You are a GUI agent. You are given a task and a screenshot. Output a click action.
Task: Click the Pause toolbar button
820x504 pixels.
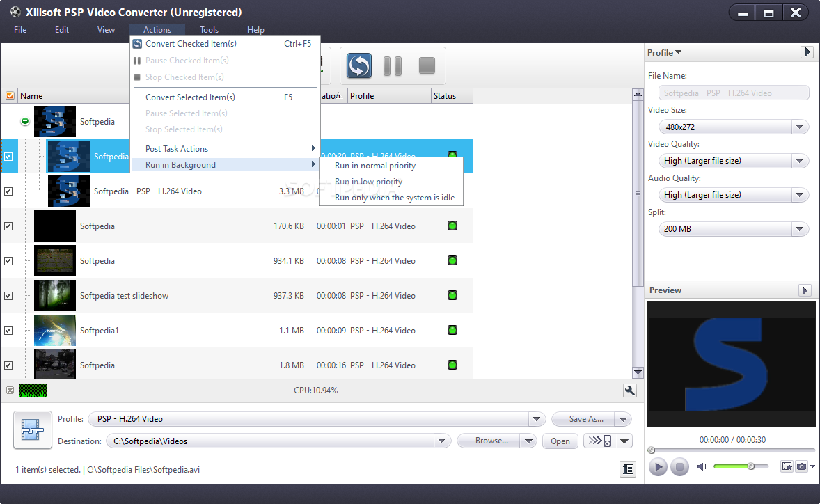tap(392, 66)
